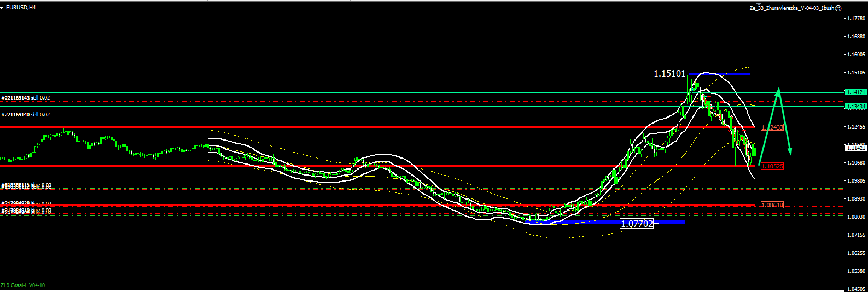Image resolution: width=868 pixels, height=292 pixels.
Task: Open the one-click trading arrow beside EURUSD,H4
Action: pos(3,8)
